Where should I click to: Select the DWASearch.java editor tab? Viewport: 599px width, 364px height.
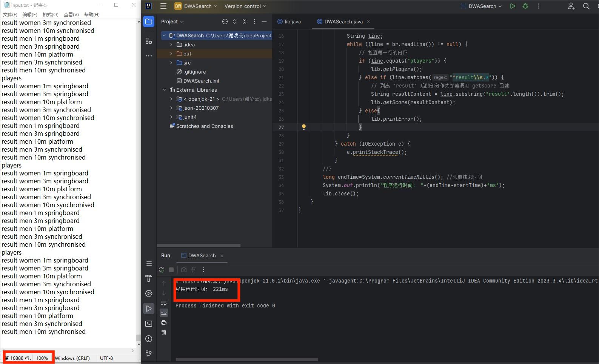pyautogui.click(x=343, y=22)
